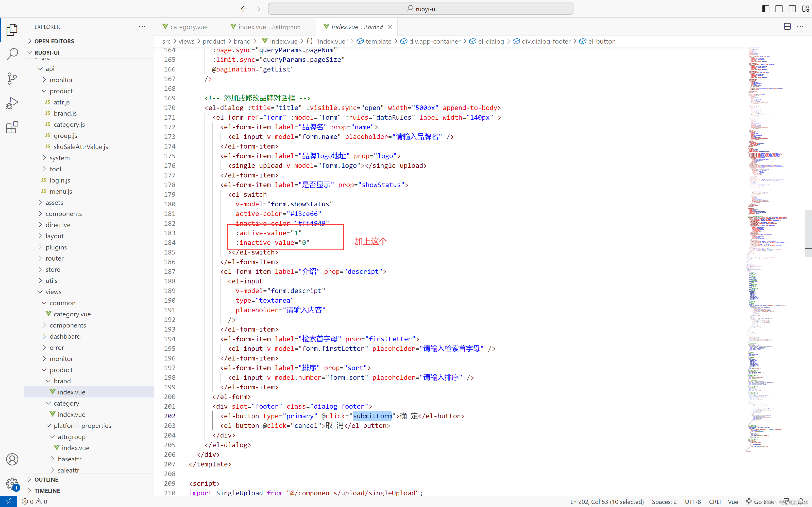The height and width of the screenshot is (507, 812).
Task: Open the Search view in activity bar
Action: (12, 54)
